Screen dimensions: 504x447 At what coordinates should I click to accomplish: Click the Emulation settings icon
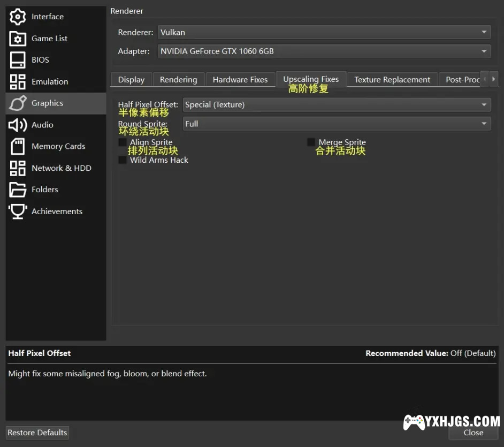coord(18,82)
